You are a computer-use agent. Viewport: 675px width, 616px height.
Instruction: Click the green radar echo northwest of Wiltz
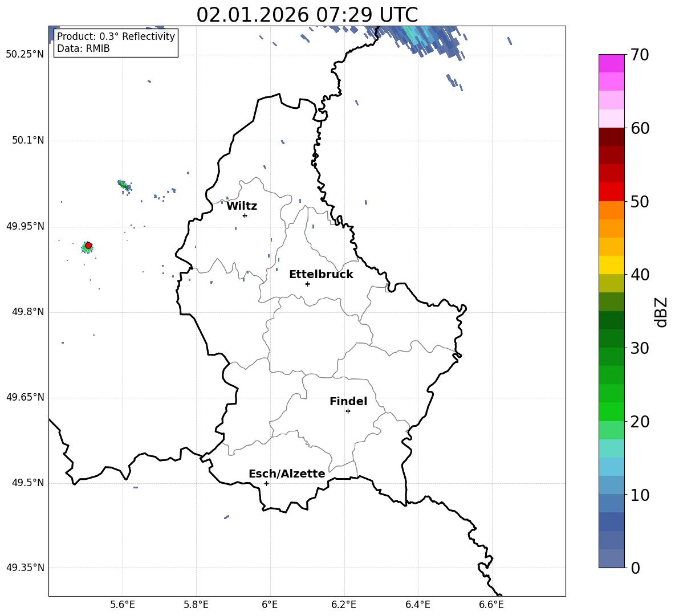(x=124, y=185)
